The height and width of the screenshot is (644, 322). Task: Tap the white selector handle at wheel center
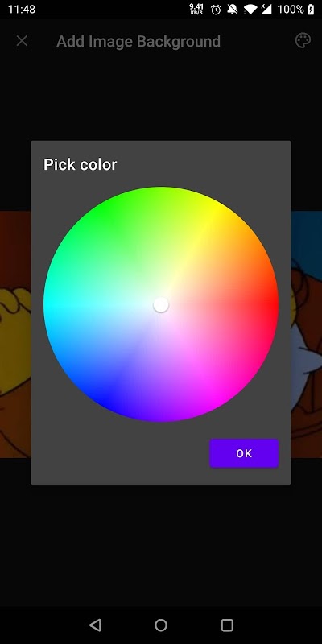pos(161,304)
